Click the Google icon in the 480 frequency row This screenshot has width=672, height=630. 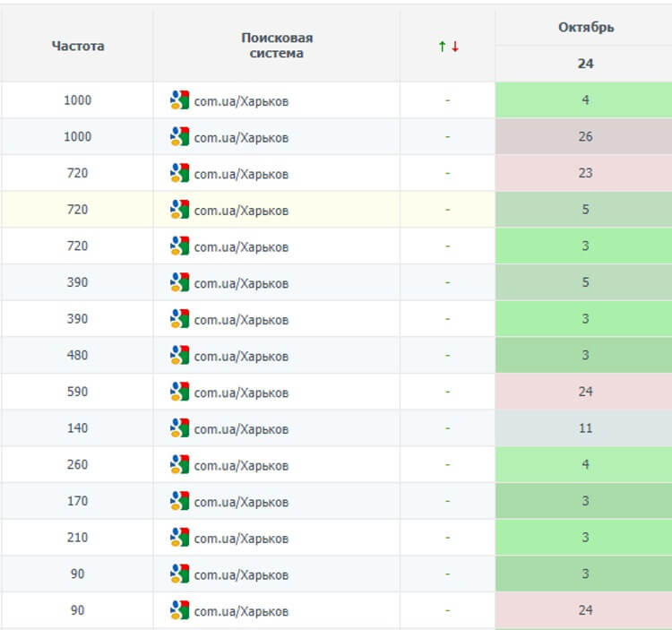[x=179, y=355]
